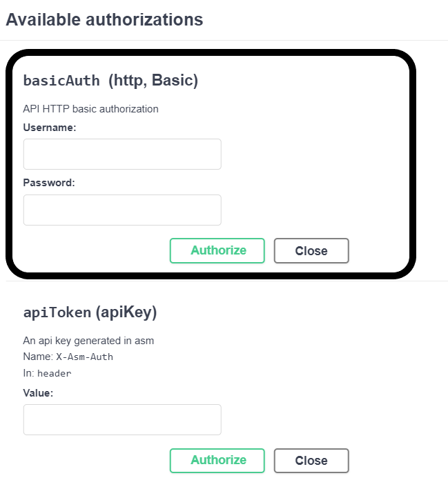Select the apiToken (apiKey) heading
The height and width of the screenshot is (489, 448).
pos(90,312)
